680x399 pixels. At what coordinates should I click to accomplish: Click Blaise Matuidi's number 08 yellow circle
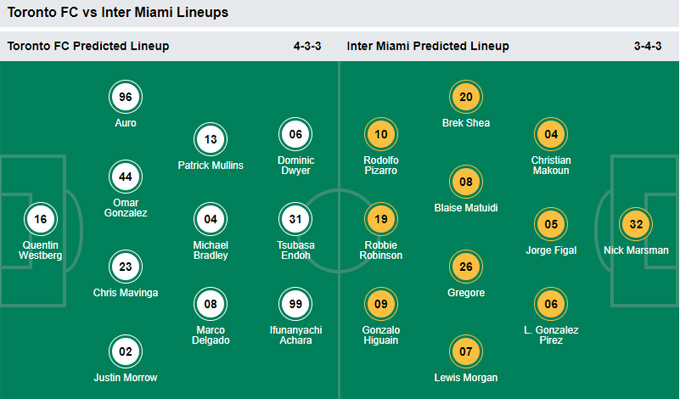(466, 182)
